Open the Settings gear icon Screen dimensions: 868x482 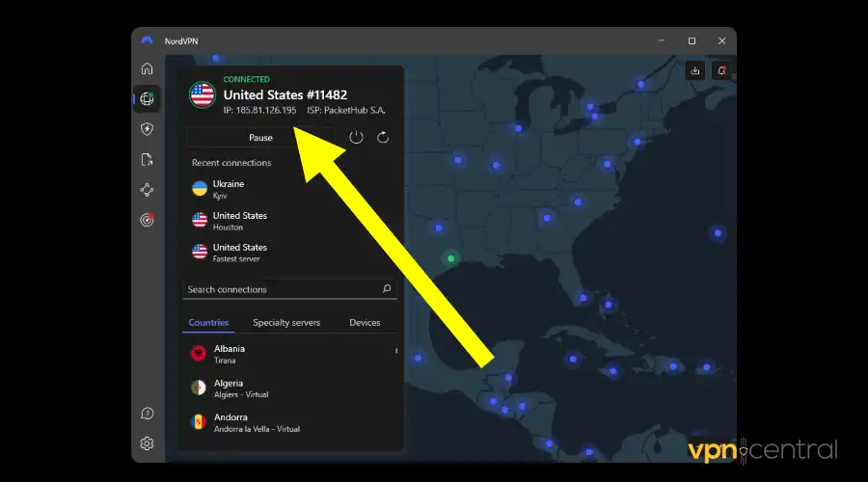tap(147, 443)
